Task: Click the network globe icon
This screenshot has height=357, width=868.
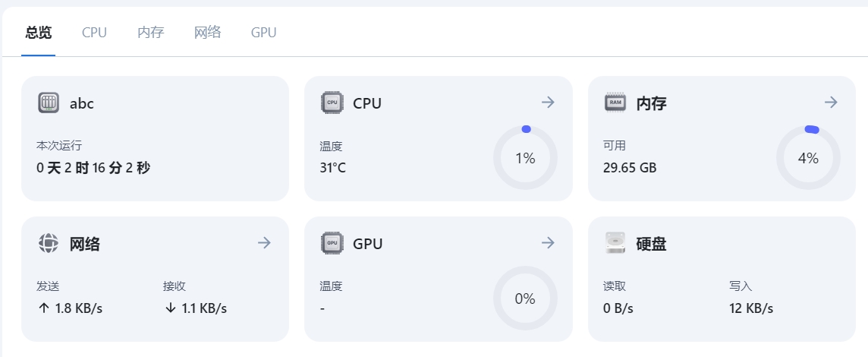Action: click(x=49, y=243)
